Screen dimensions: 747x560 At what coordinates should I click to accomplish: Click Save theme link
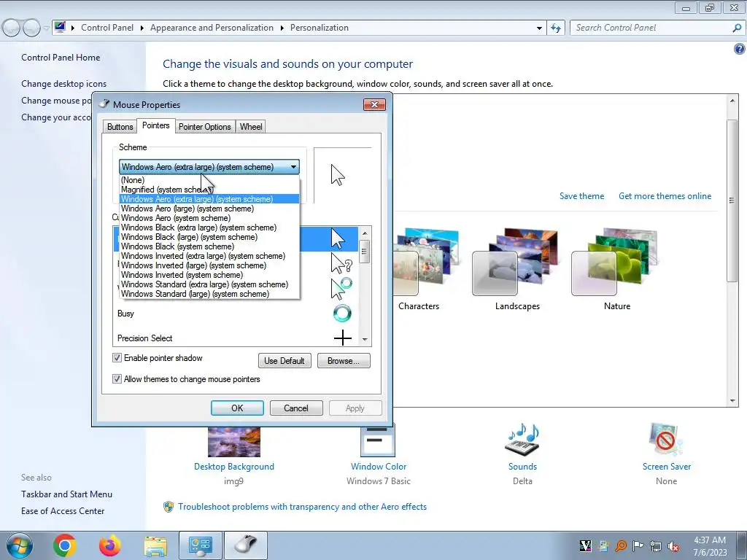[581, 195]
